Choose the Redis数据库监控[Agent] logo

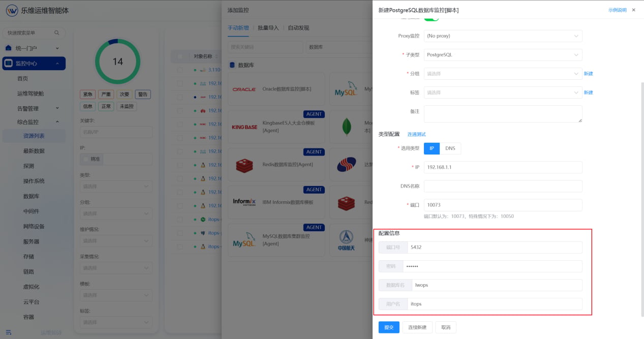[244, 165]
